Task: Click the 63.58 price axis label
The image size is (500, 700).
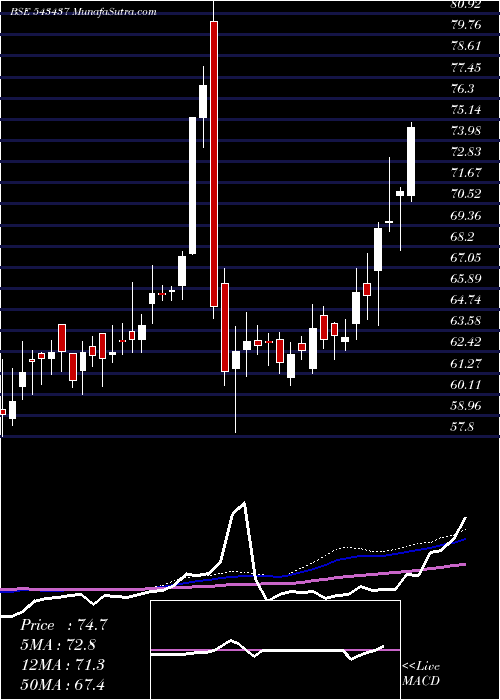Action: [468, 320]
